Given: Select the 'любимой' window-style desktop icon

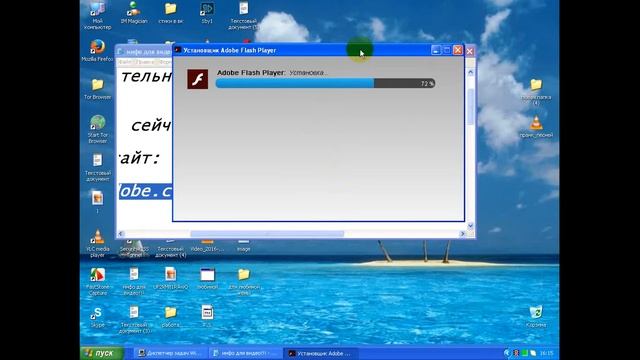Looking at the screenshot, I should click(x=207, y=275).
